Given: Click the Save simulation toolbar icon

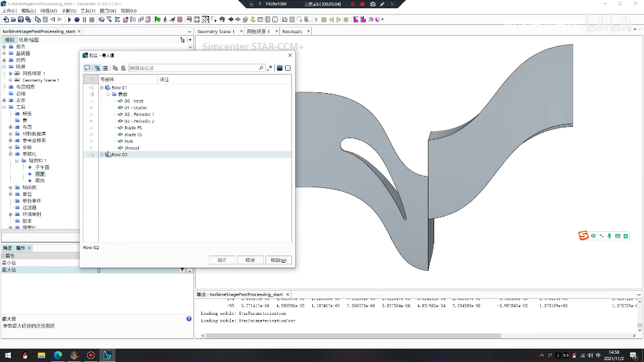Looking at the screenshot, I should click(20, 19).
